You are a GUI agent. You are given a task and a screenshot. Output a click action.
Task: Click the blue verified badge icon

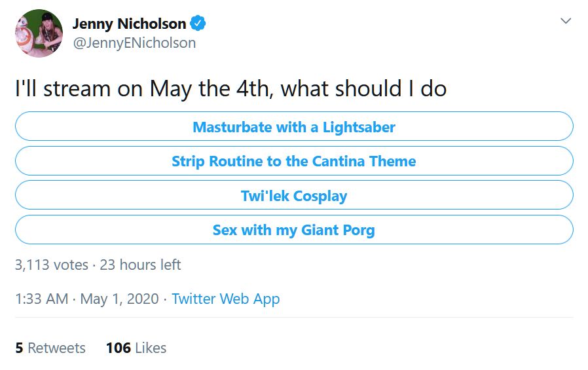(198, 23)
